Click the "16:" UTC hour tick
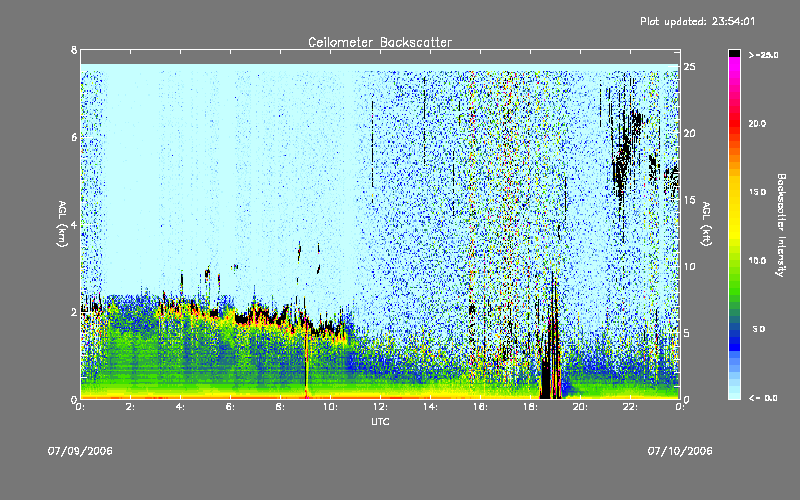The image size is (800, 500). pos(480,407)
